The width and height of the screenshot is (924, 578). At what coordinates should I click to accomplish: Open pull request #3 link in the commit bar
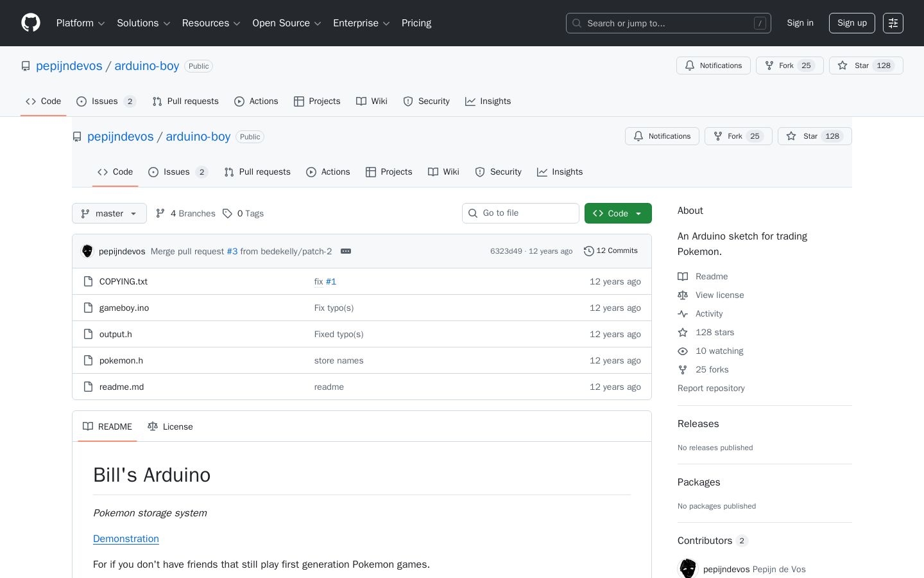(x=232, y=251)
